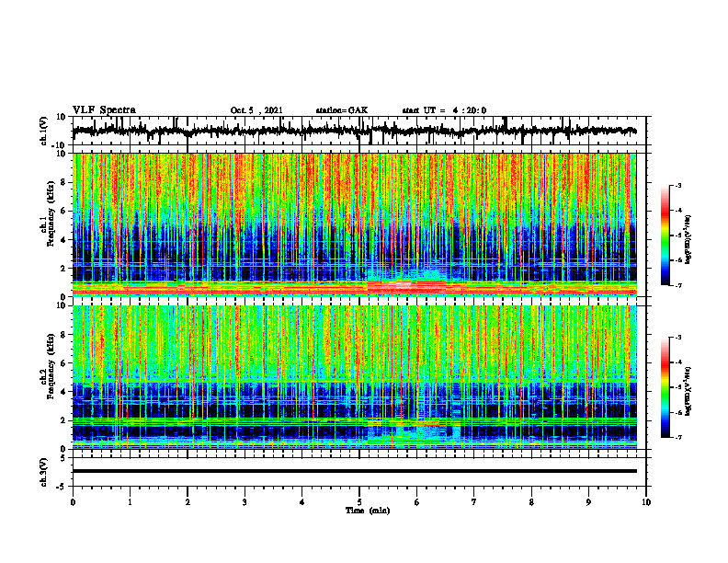
Task: Click the "8" kHz tick on ch.1 spectrogram axis
Action: pyautogui.click(x=64, y=182)
